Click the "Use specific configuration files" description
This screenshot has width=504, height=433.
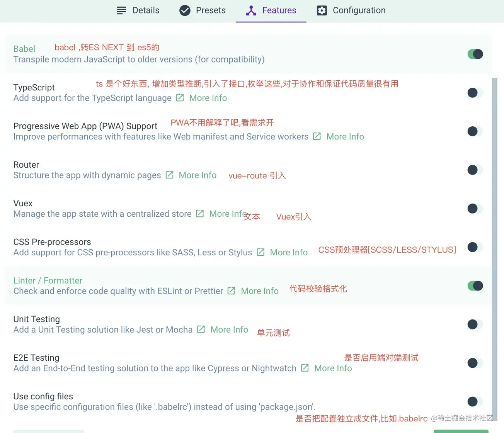pyautogui.click(x=165, y=407)
